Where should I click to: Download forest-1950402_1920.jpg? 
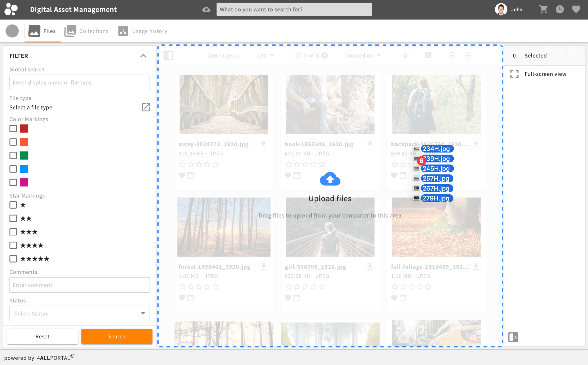pyautogui.click(x=263, y=266)
